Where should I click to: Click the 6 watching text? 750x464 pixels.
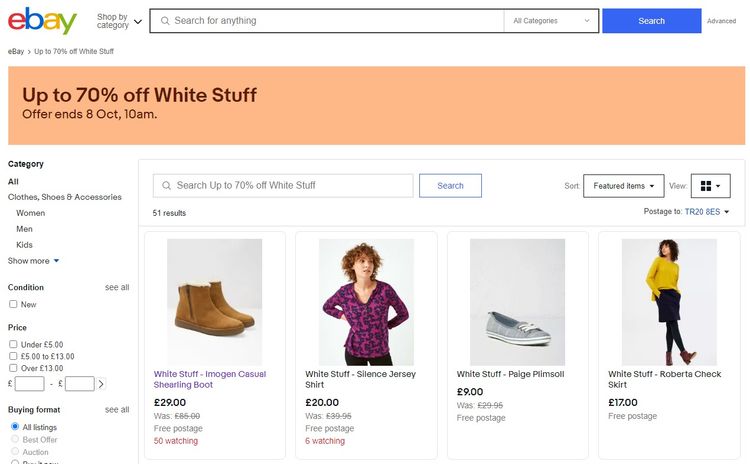[x=325, y=441]
